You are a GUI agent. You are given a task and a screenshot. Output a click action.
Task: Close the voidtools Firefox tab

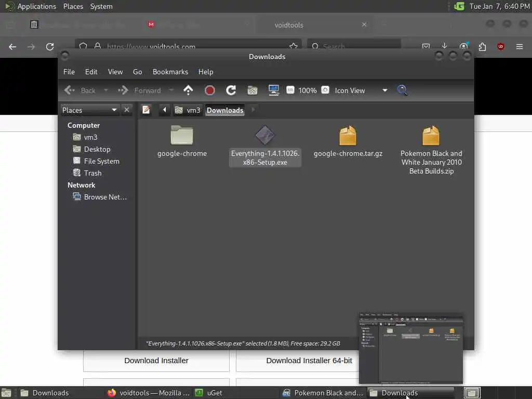[364, 25]
